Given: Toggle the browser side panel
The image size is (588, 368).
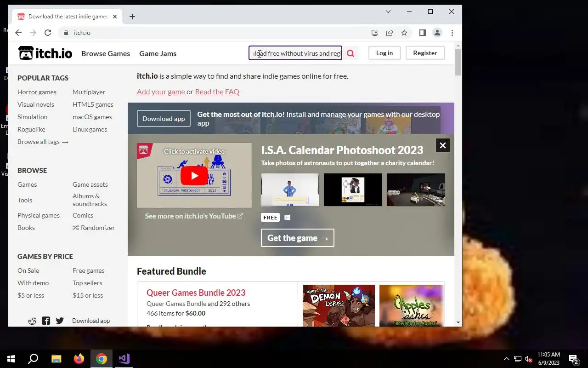Looking at the screenshot, I should tap(423, 33).
